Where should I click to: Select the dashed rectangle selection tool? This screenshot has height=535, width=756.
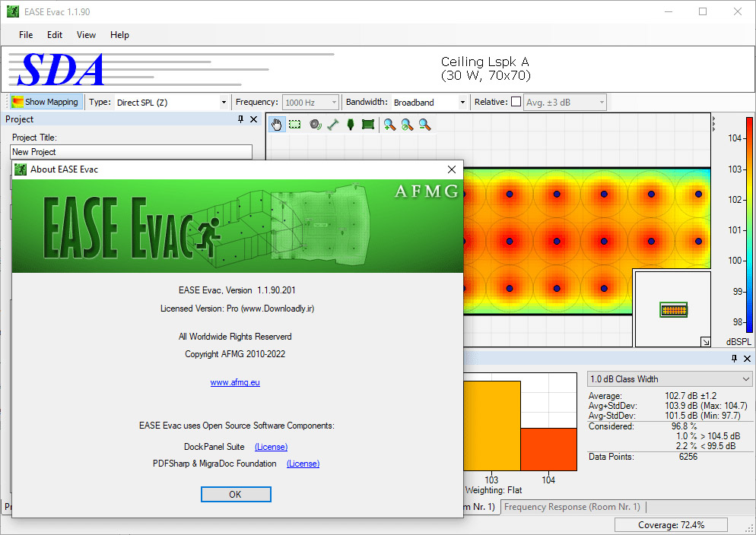click(x=295, y=125)
